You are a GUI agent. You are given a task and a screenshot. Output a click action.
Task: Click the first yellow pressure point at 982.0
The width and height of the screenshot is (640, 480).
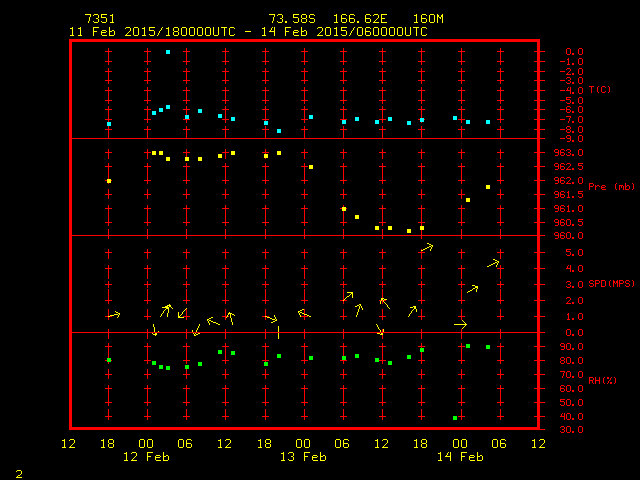point(109,181)
